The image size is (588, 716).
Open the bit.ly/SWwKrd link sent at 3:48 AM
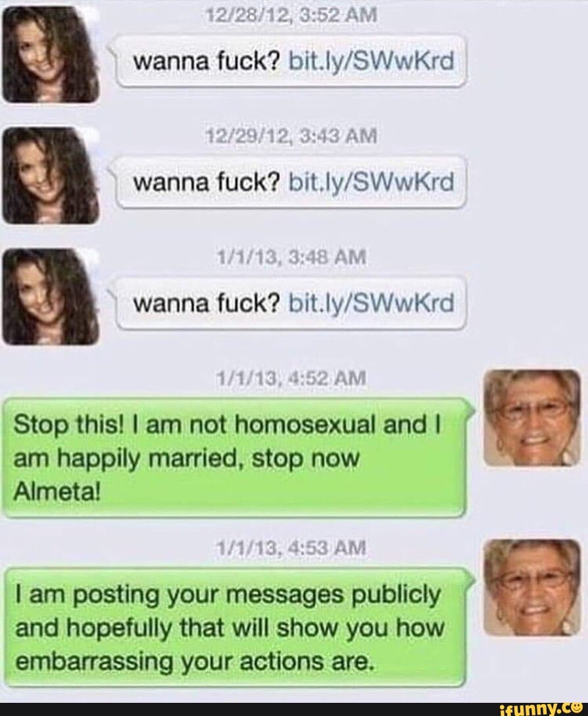372,303
